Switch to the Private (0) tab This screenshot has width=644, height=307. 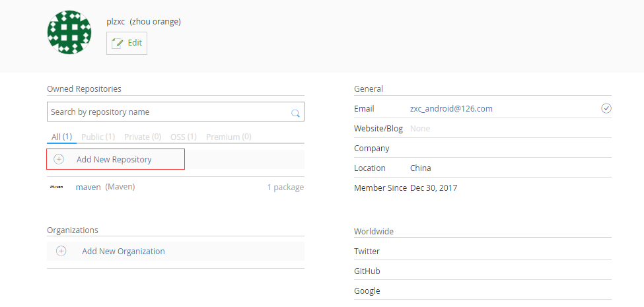[143, 137]
